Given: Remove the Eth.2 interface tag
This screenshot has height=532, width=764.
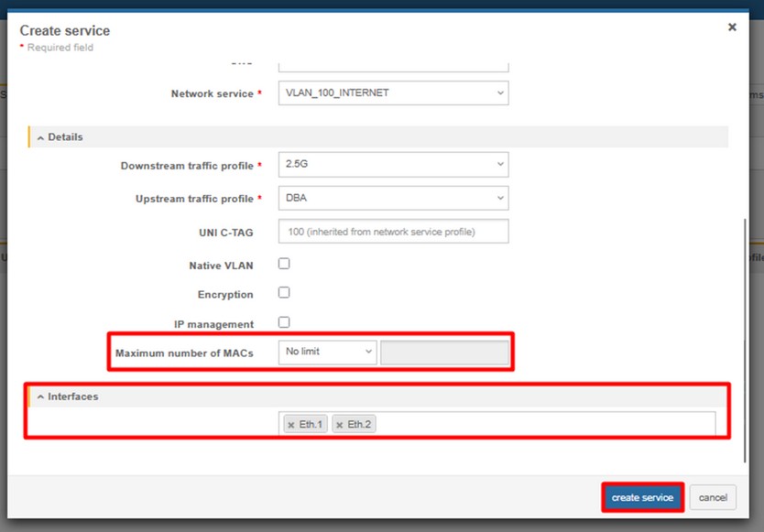Looking at the screenshot, I should pos(340,425).
